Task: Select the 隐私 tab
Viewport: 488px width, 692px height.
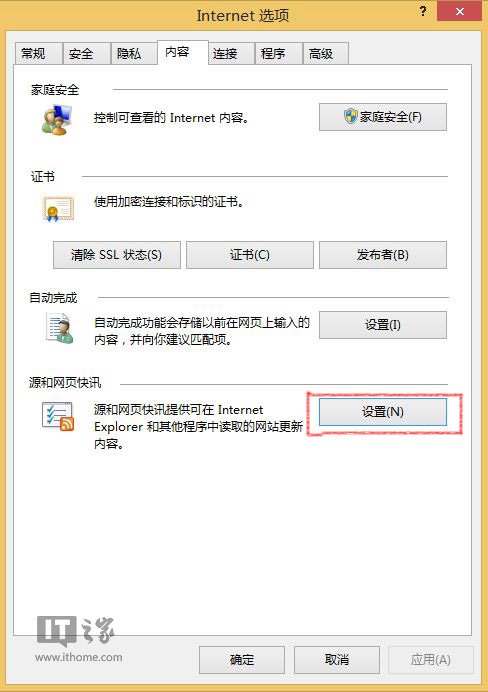Action: (134, 54)
